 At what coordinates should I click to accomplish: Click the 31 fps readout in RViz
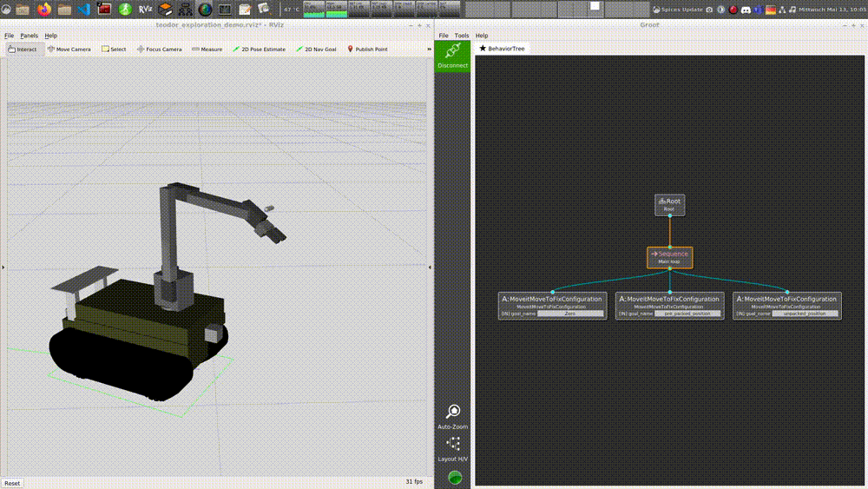click(x=414, y=482)
